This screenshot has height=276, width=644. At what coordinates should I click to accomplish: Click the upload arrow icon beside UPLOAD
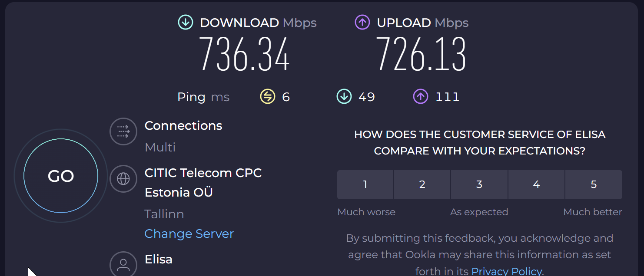pos(362,23)
